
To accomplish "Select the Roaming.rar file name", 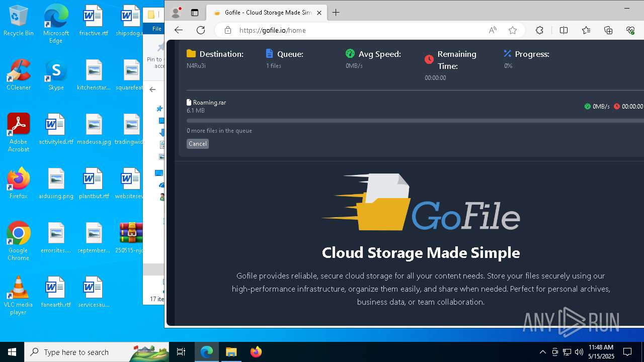I will (x=209, y=102).
